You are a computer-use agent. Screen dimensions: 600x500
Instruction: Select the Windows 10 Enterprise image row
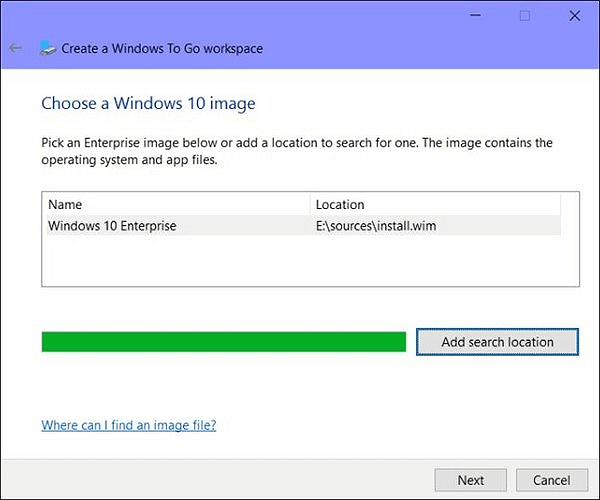click(112, 226)
